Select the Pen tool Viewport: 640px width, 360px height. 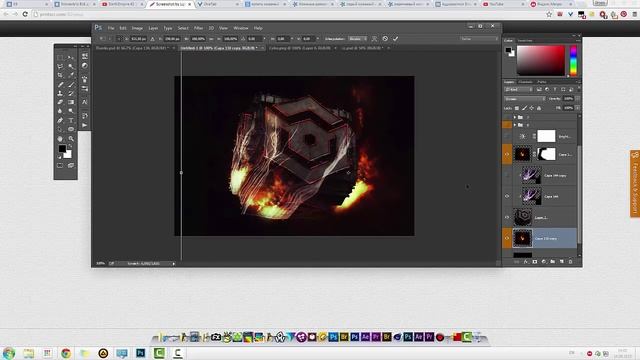tap(60, 120)
